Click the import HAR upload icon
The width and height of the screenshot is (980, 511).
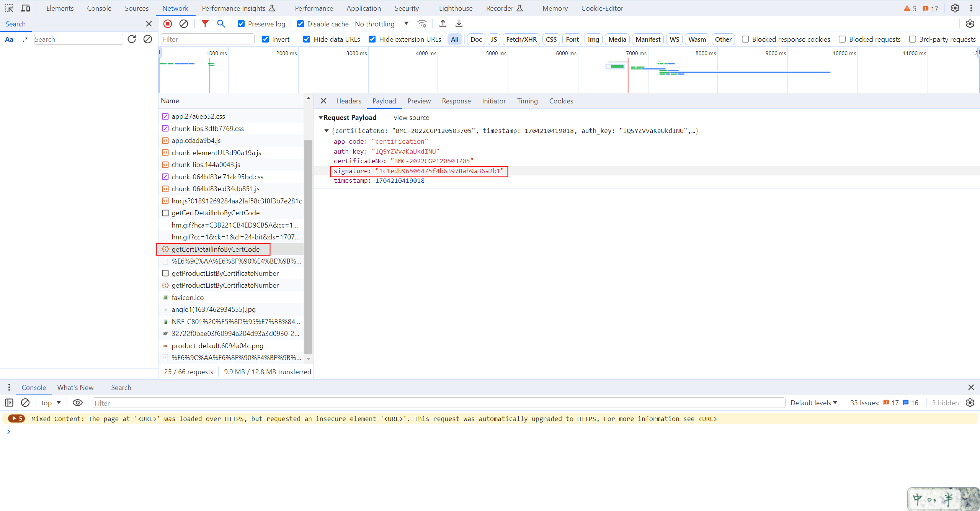tap(443, 24)
